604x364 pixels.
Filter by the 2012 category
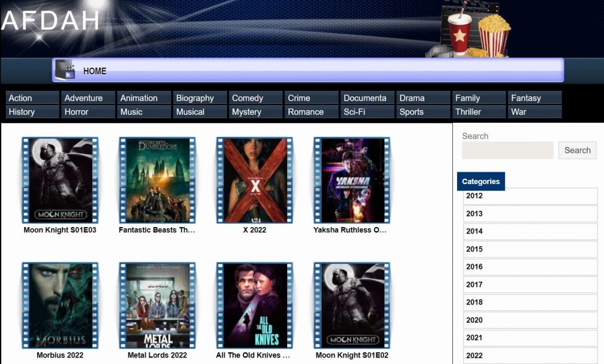[x=530, y=196]
